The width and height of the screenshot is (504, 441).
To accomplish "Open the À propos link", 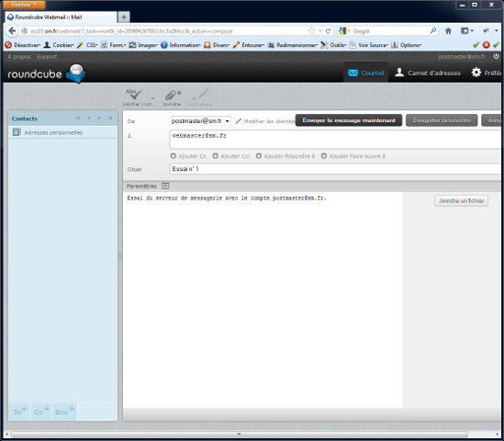I will (x=19, y=57).
